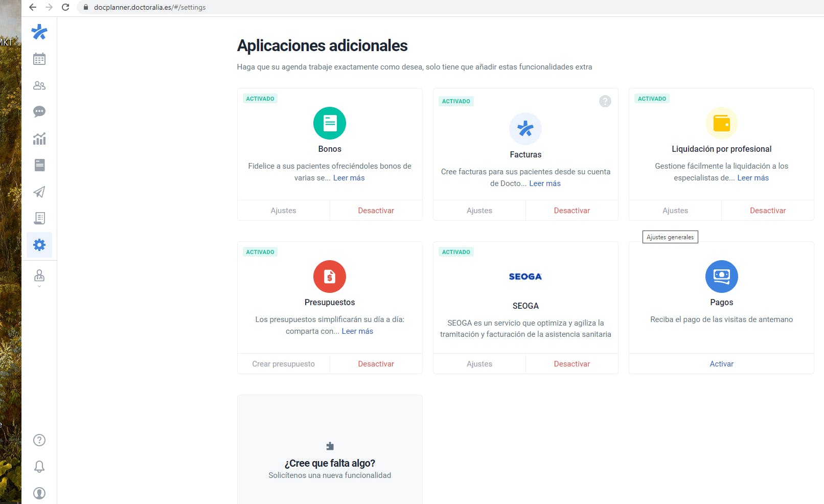
Task: Open the invoices list icon in the sidebar
Action: (x=39, y=165)
